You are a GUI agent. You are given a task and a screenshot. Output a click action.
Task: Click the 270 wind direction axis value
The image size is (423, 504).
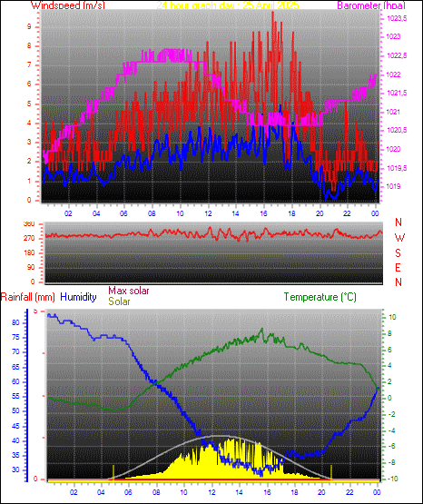click(x=29, y=239)
